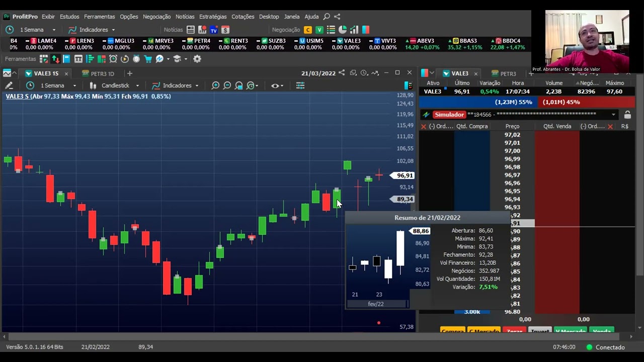The image size is (644, 362).
Task: Switch to PETR3 tab in order book
Action: (x=504, y=73)
